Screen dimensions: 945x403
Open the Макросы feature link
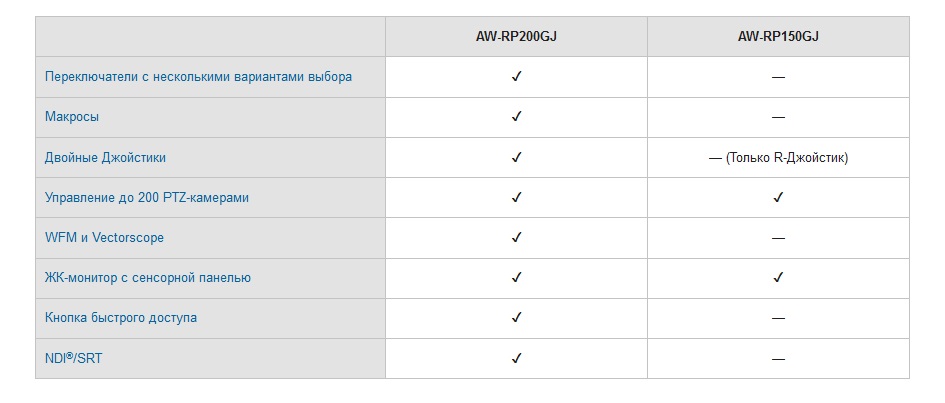point(72,117)
